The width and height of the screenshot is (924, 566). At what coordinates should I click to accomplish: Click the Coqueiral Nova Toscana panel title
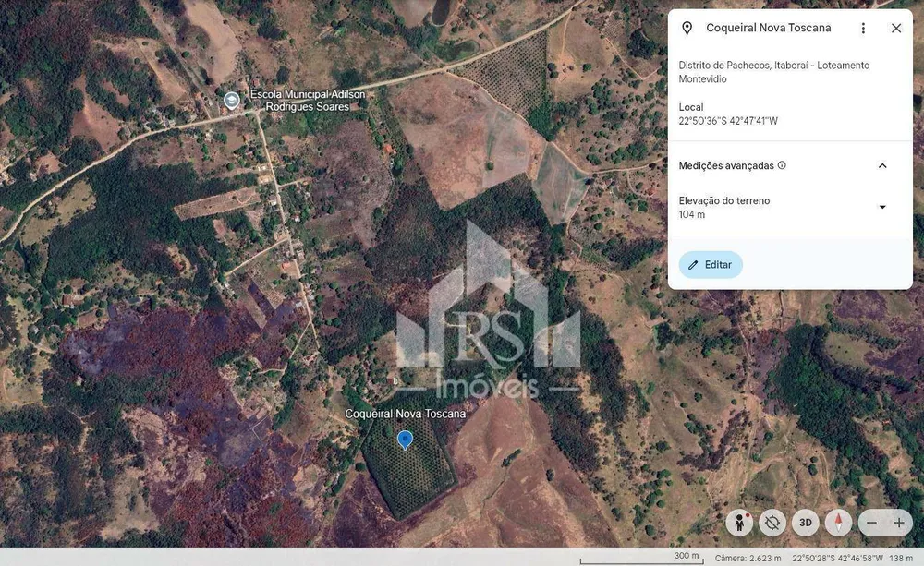[769, 28]
